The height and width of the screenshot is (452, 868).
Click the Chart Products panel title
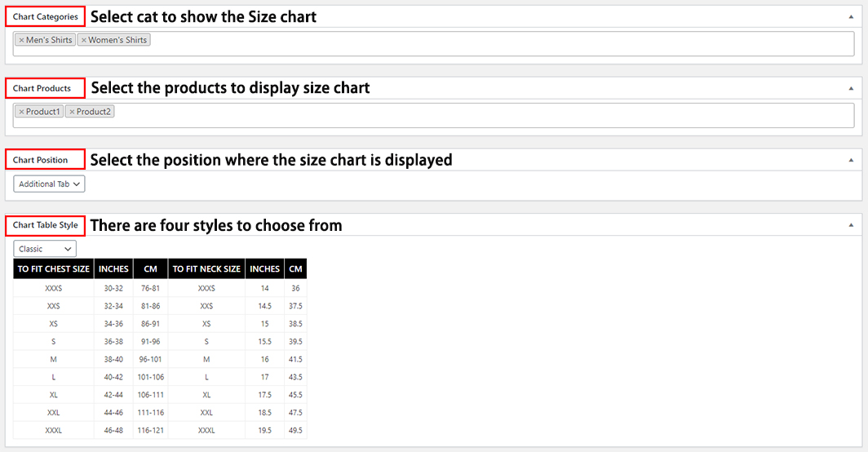(x=42, y=88)
